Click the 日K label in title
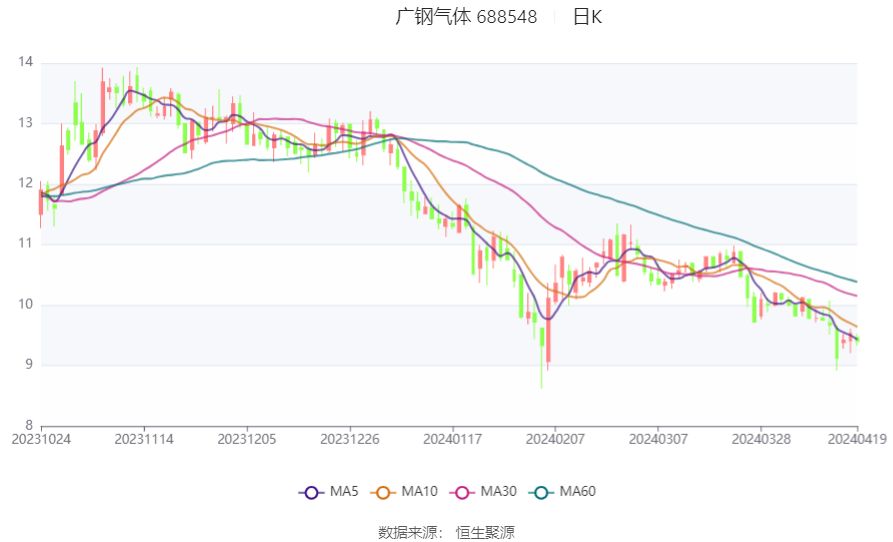This screenshot has width=893, height=542. [587, 17]
